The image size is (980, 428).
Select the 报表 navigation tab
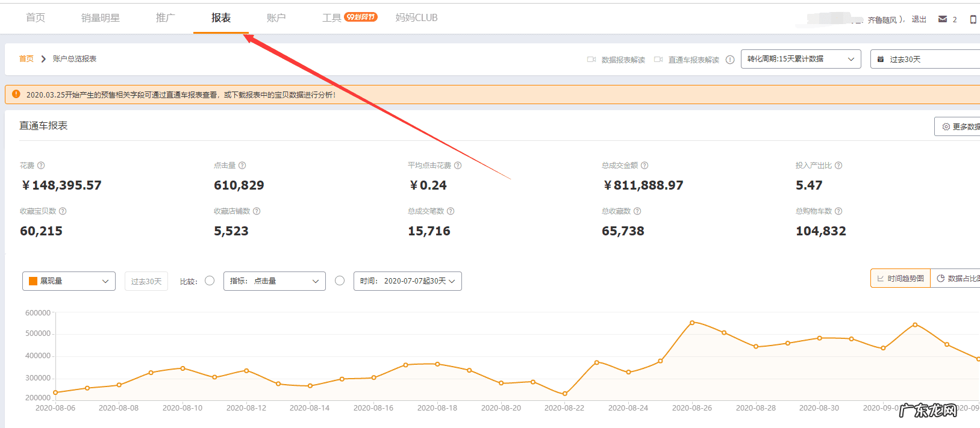[x=221, y=17]
